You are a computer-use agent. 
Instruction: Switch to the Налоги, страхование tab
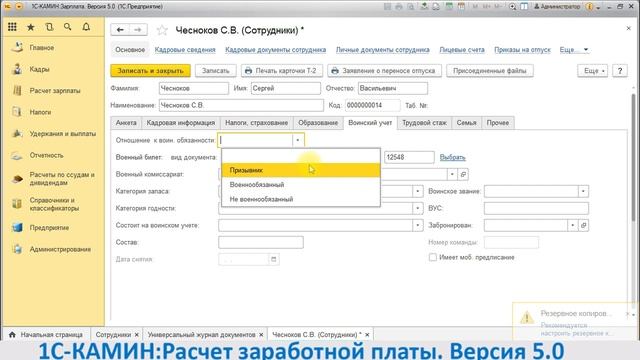click(x=257, y=123)
